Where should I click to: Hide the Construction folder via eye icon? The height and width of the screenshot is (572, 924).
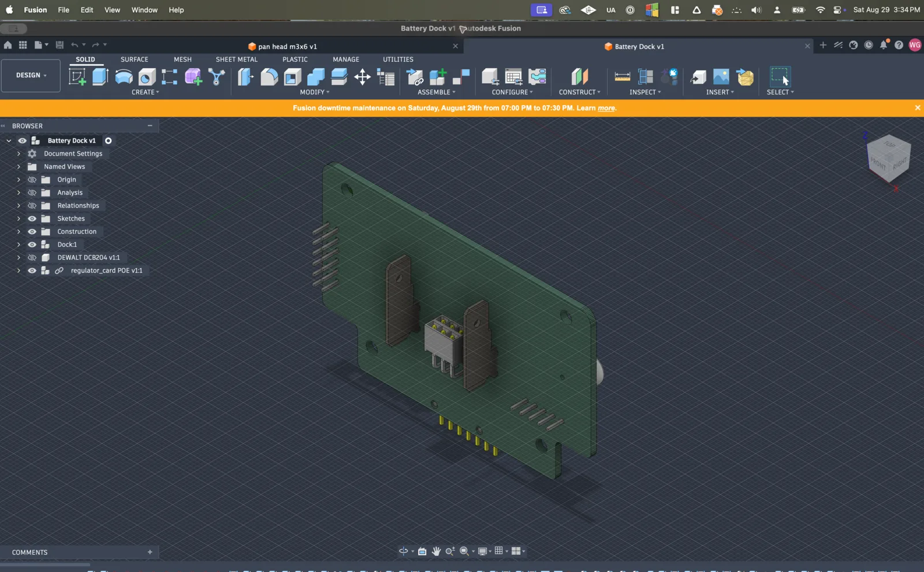[x=32, y=232]
